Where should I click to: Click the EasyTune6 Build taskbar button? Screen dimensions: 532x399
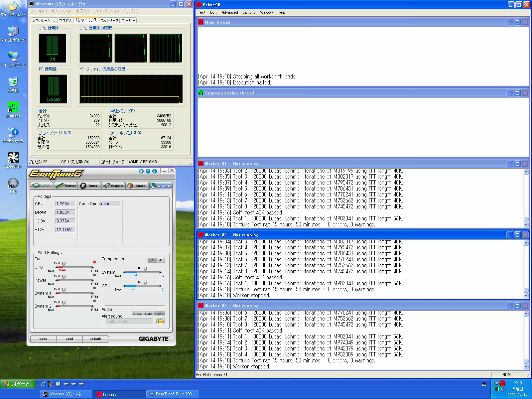click(172, 394)
